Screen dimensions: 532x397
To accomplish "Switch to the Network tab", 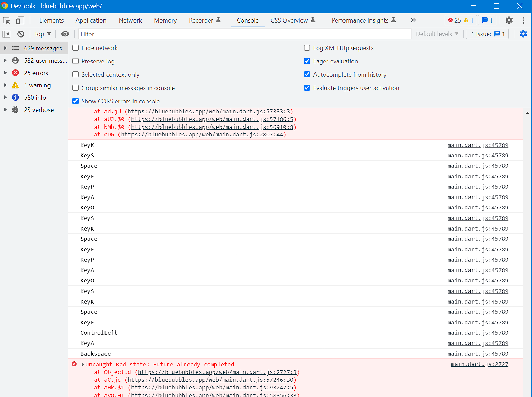I will pyautogui.click(x=130, y=20).
